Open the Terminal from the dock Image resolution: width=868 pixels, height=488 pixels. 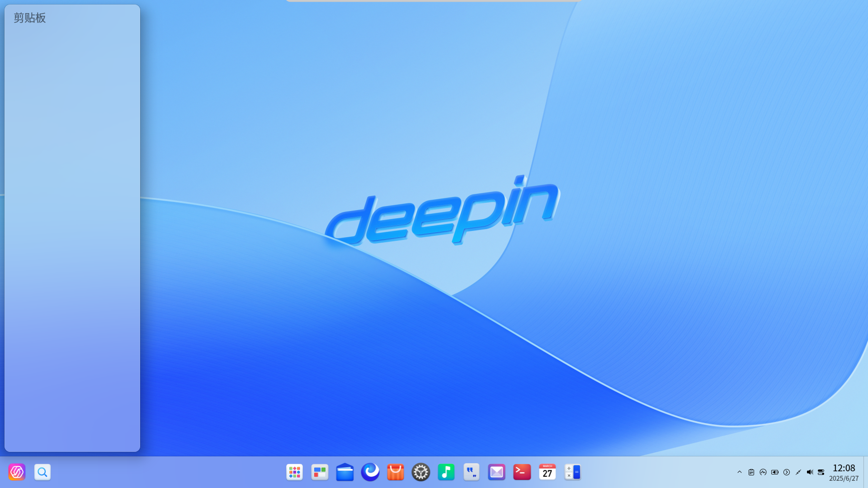click(x=522, y=472)
